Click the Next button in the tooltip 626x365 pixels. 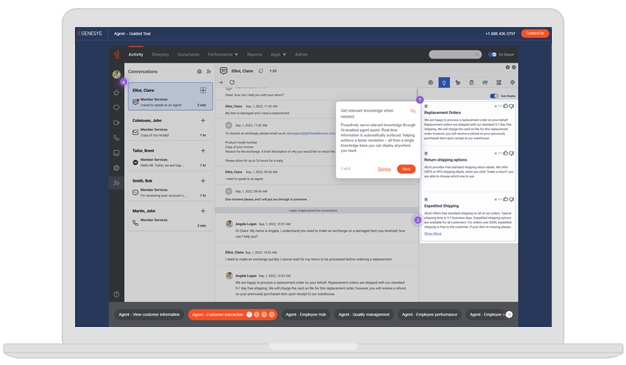coord(406,169)
